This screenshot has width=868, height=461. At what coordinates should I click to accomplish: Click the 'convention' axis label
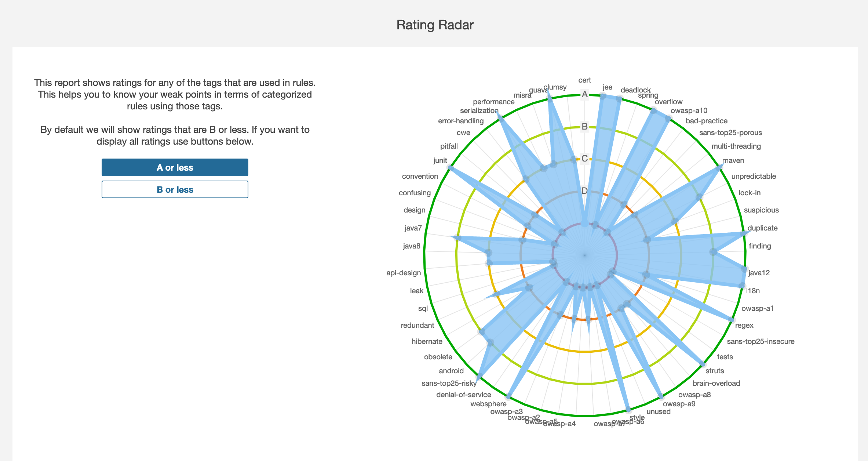point(420,176)
